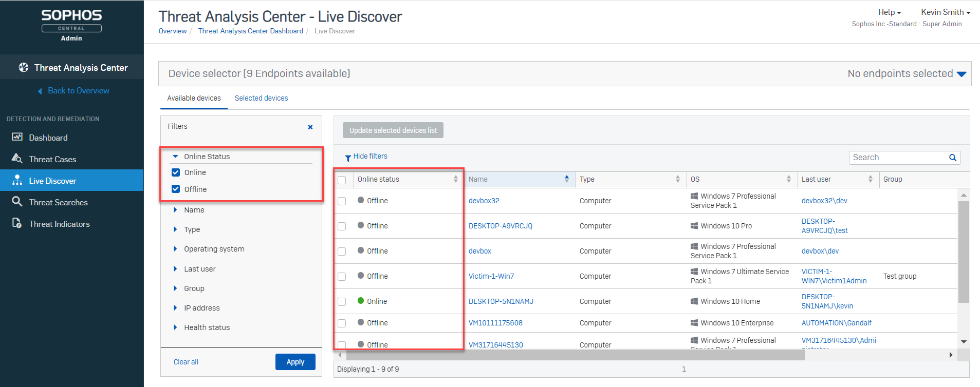Click the Threat Indicators document icon
This screenshot has width=980, height=387.
17,223
